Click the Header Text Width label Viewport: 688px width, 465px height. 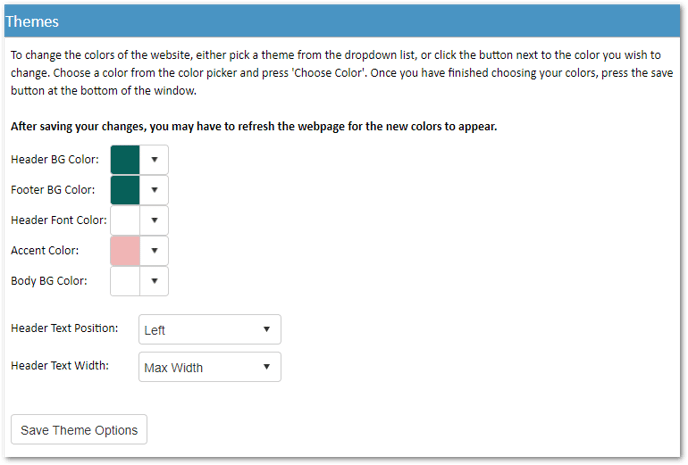(60, 365)
